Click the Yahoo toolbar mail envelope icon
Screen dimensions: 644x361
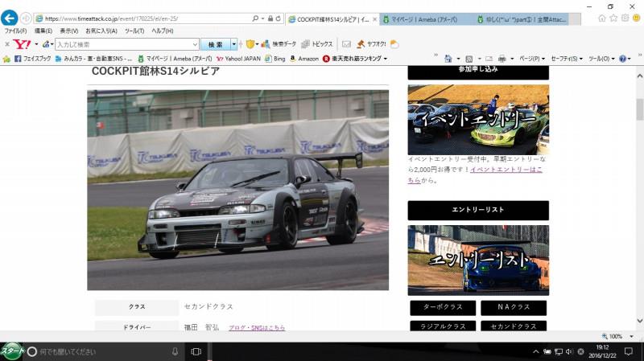[x=346, y=44]
